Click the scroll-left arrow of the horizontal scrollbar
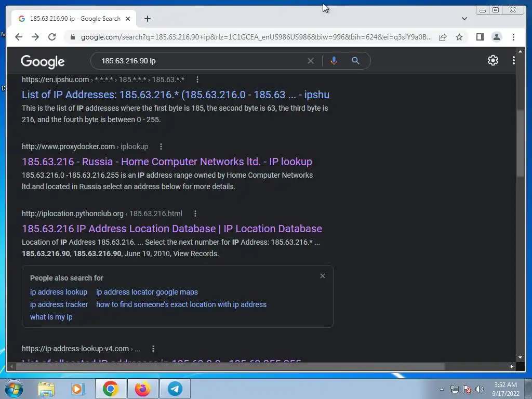Screen dimensions: 532x399 (11, 366)
